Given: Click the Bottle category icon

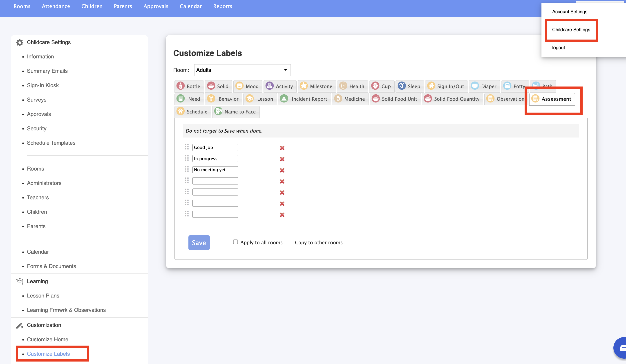Looking at the screenshot, I should point(180,86).
